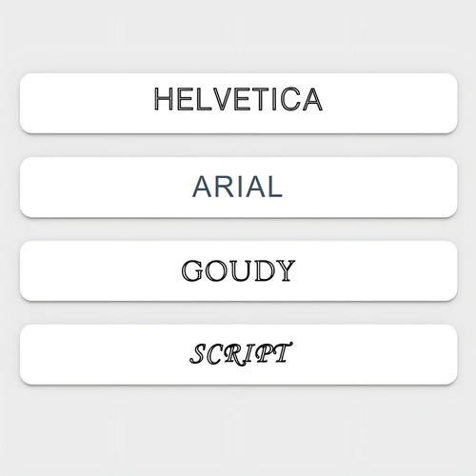Click the cursive SCRIPT lettering

pyautogui.click(x=241, y=353)
